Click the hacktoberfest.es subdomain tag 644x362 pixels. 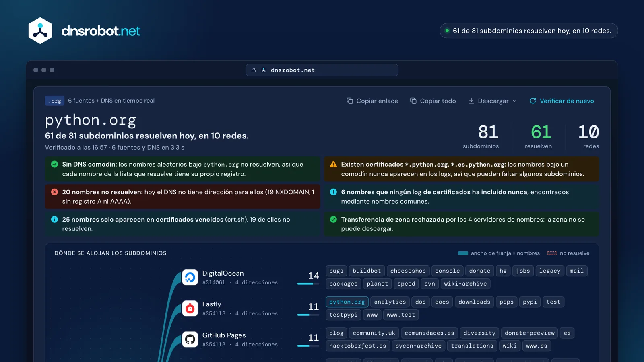tap(357, 346)
